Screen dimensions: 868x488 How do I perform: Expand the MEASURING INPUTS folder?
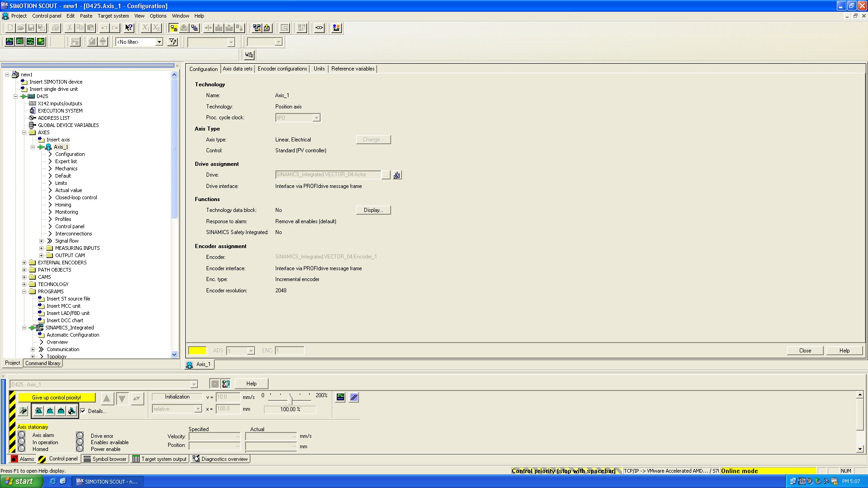point(42,248)
